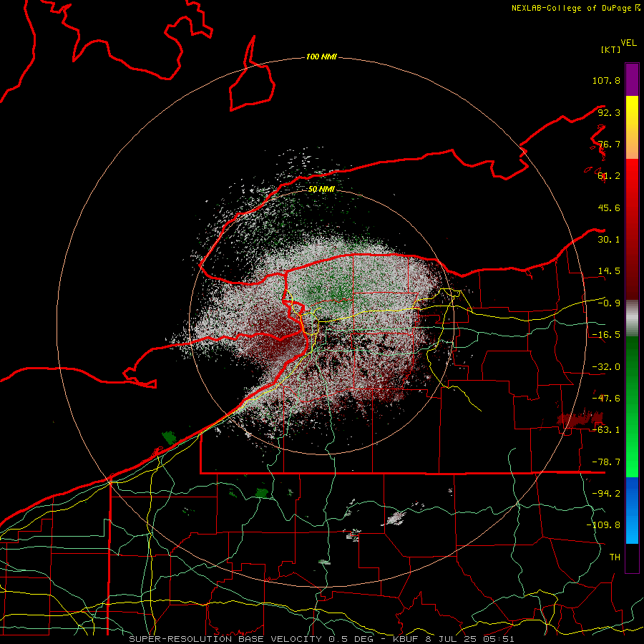The image size is (644, 644).
Task: Click the Super-Resolution Base Velocity caption
Action: coord(321,639)
